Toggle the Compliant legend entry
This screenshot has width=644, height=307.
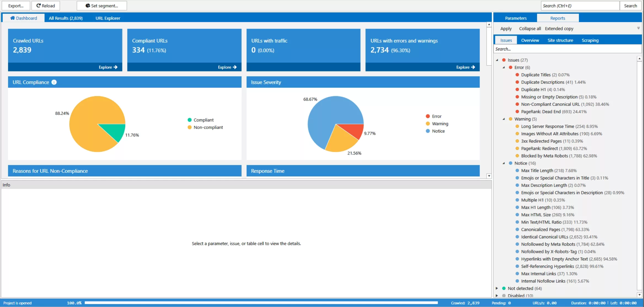point(201,120)
